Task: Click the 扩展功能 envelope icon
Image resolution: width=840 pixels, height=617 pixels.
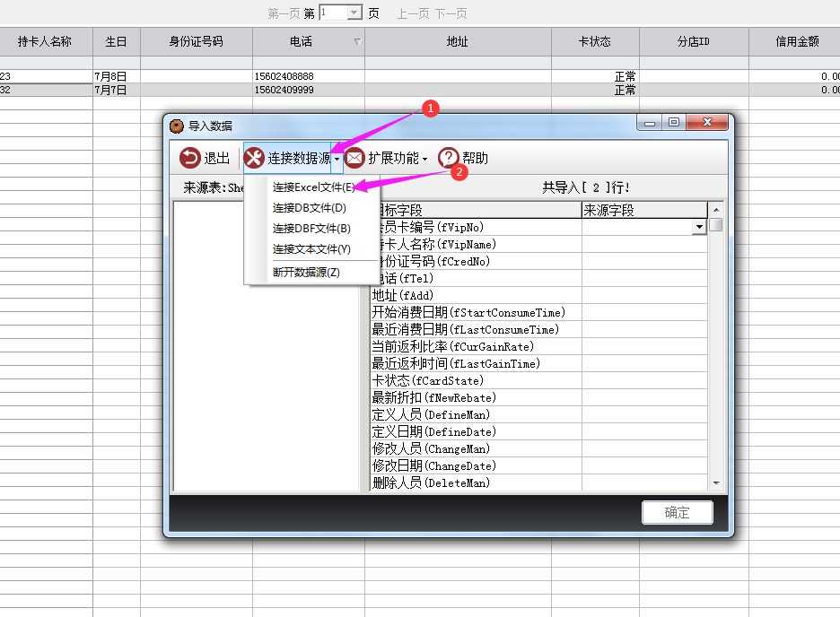Action: pos(354,158)
